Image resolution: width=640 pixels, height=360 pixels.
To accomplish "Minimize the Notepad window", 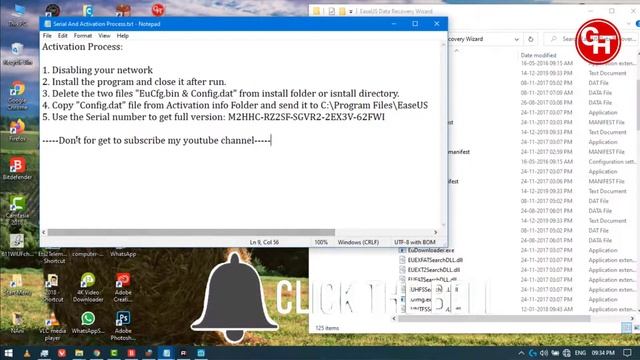I will pos(394,24).
